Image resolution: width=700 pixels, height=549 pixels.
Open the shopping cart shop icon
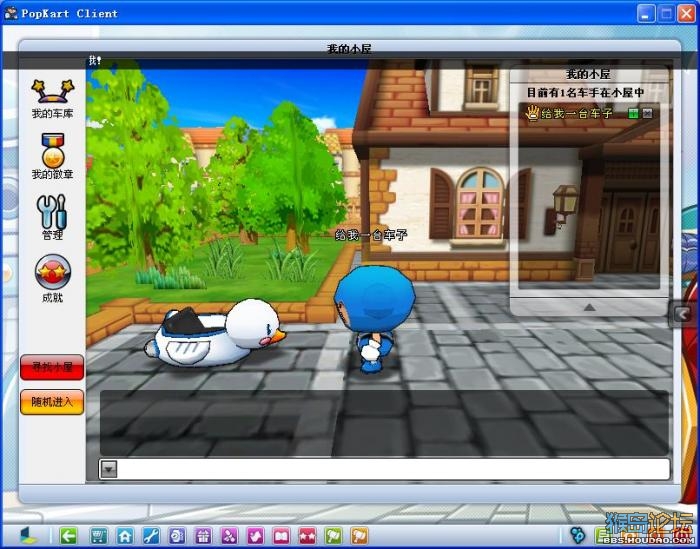click(99, 535)
